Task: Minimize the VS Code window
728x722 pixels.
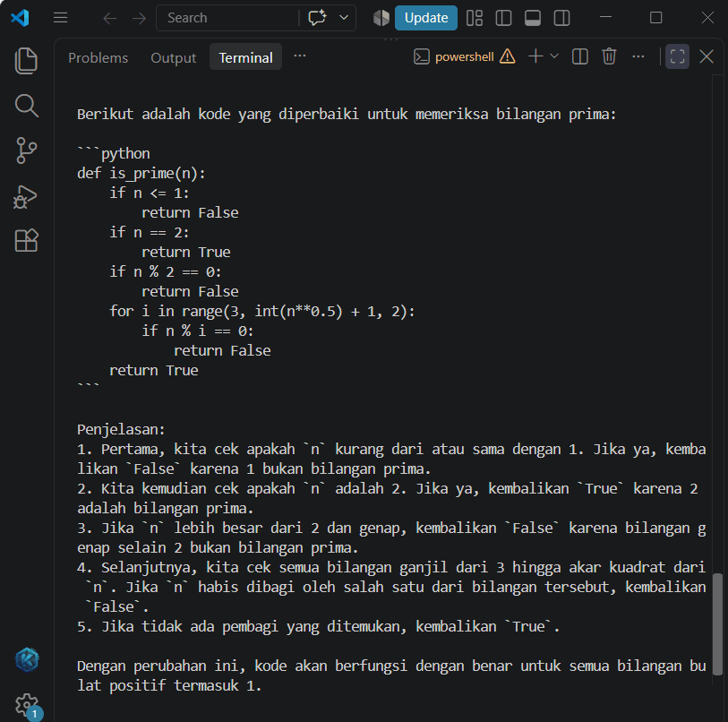Action: (605, 18)
